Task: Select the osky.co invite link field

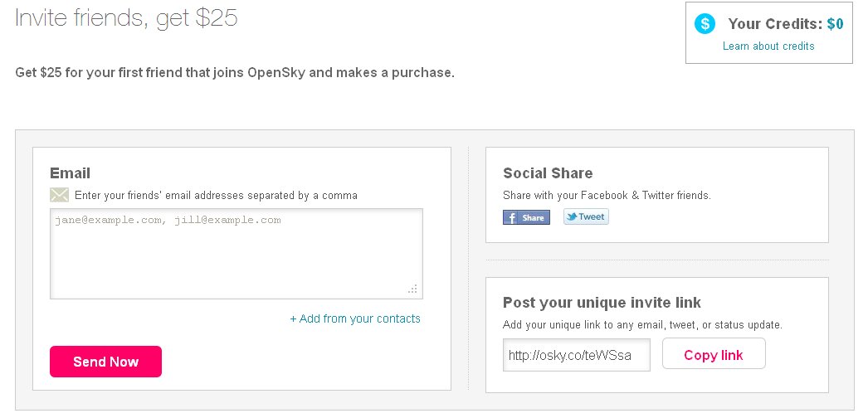Action: tap(576, 355)
